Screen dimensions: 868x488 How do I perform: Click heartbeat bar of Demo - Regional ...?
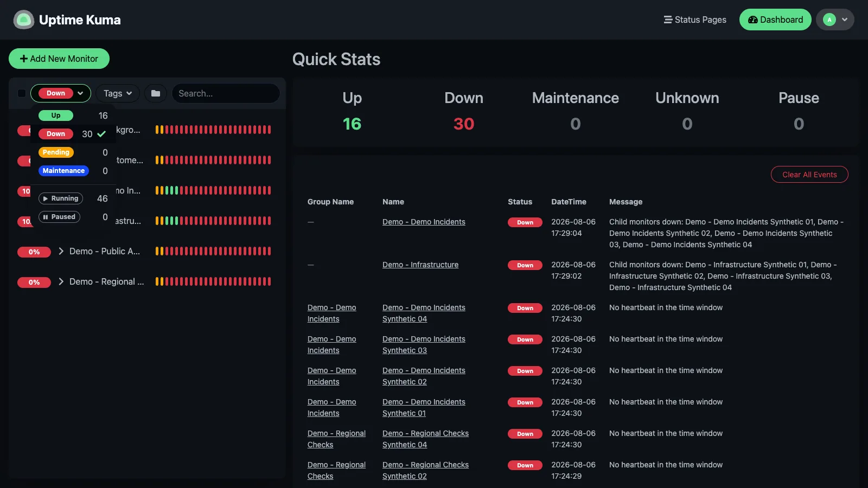[x=213, y=281]
